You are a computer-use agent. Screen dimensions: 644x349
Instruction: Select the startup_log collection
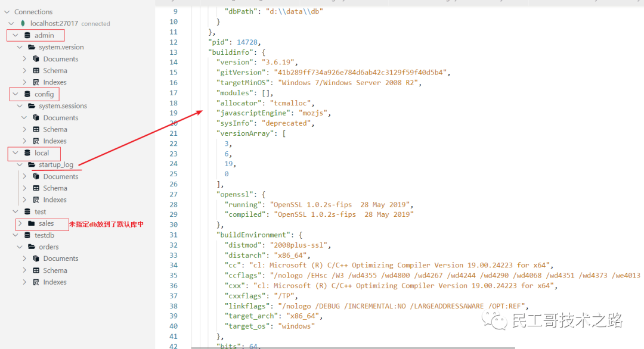tap(55, 165)
